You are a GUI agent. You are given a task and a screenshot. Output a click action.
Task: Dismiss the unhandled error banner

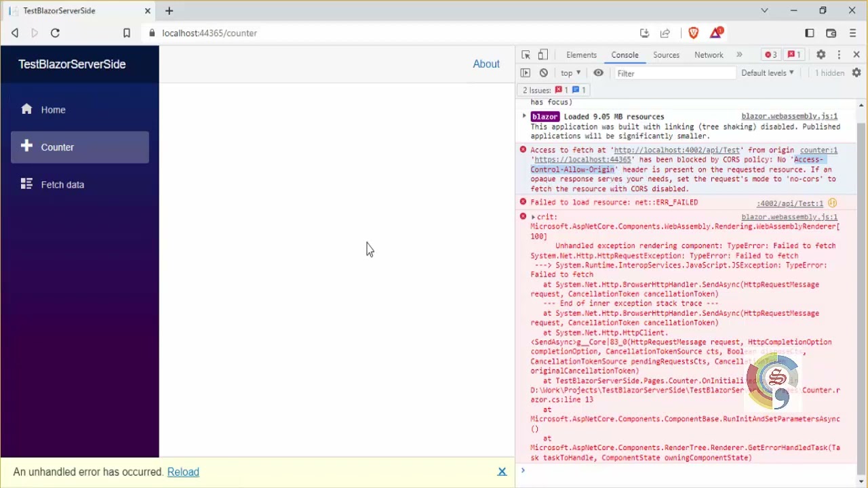502,471
